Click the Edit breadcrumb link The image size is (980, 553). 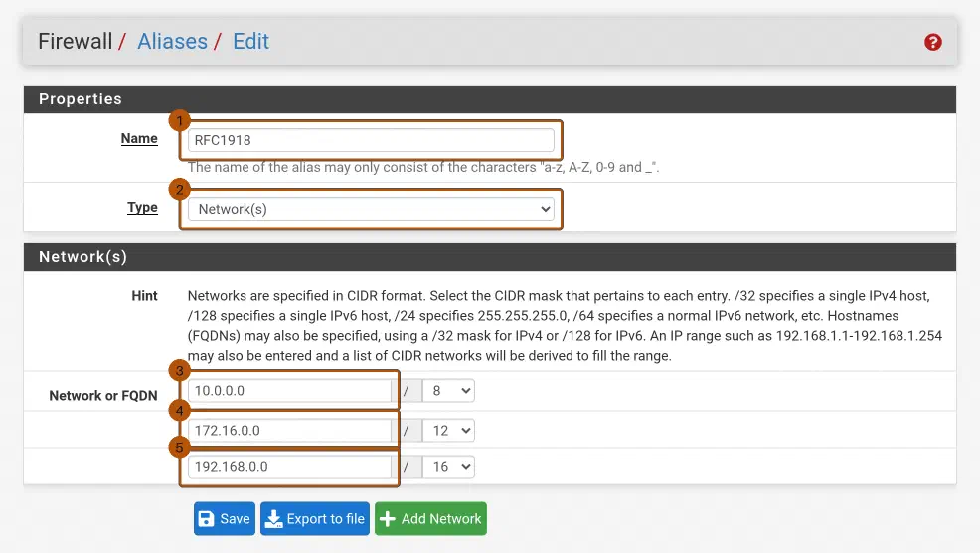pyautogui.click(x=250, y=42)
